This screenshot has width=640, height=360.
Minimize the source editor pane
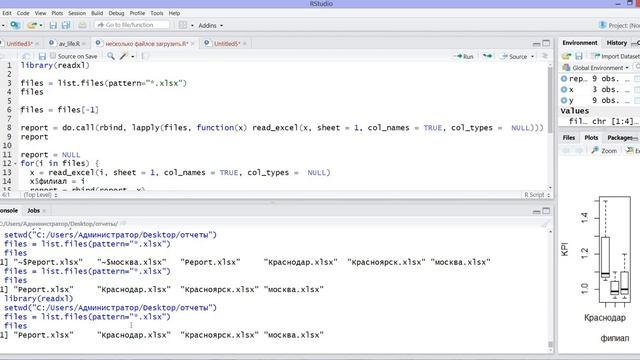[x=537, y=43]
